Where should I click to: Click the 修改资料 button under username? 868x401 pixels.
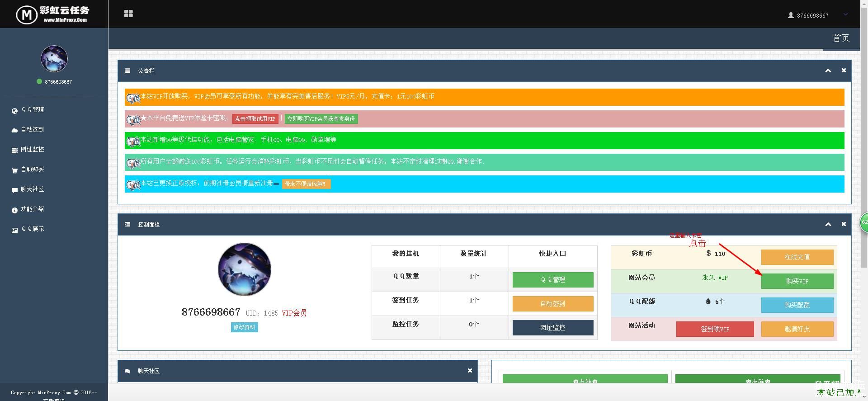[x=244, y=327]
